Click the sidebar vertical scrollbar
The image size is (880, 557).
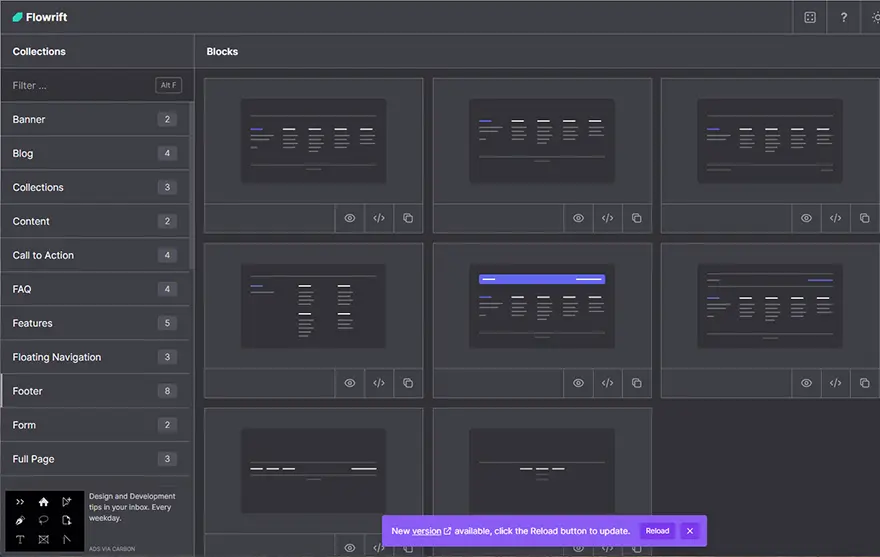(191, 185)
